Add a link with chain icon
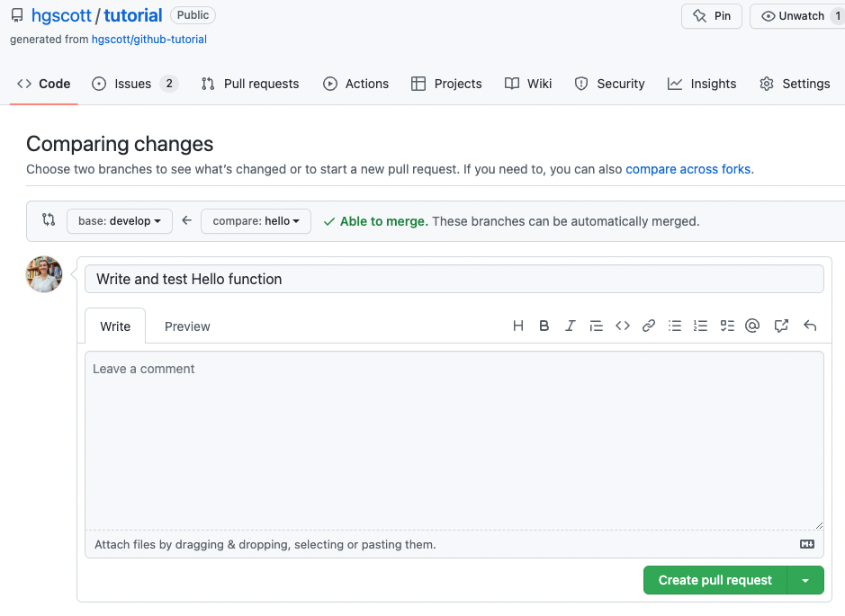The width and height of the screenshot is (845, 616). coord(648,326)
